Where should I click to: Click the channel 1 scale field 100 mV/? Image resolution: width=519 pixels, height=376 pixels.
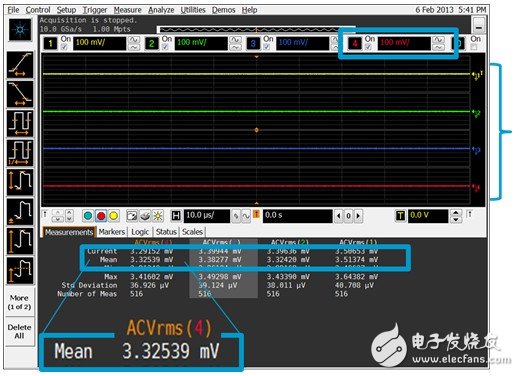[99, 43]
